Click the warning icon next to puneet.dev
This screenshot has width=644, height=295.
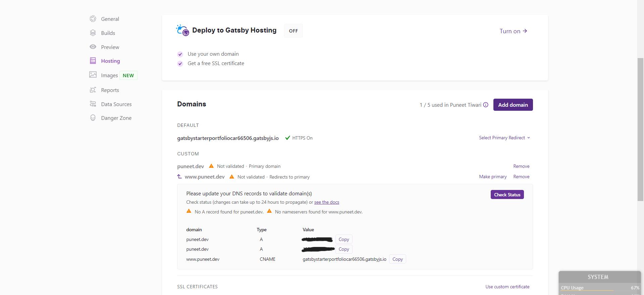pyautogui.click(x=211, y=166)
